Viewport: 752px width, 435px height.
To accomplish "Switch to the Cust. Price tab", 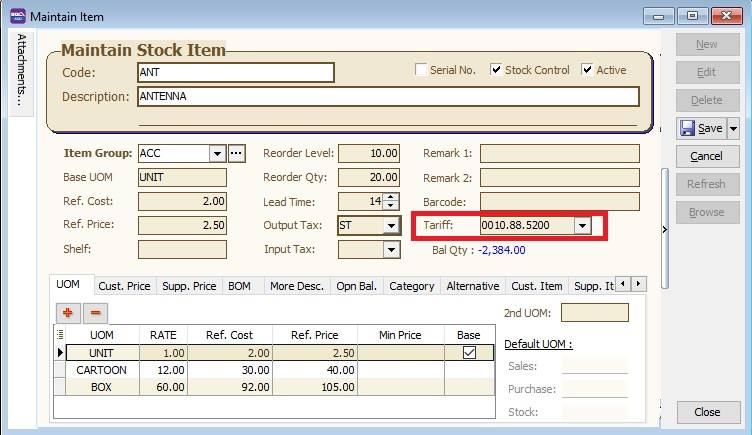I will [124, 286].
